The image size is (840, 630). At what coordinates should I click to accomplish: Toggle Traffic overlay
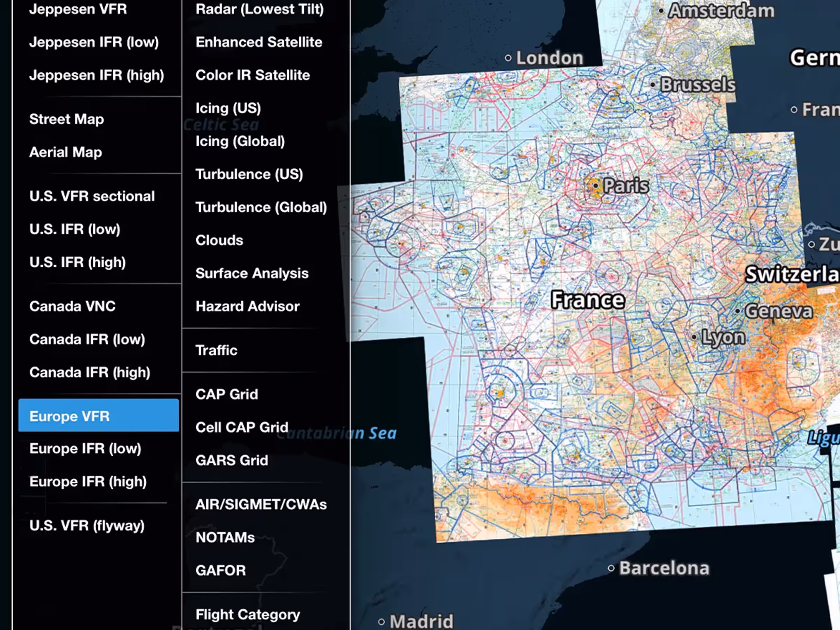tap(216, 350)
